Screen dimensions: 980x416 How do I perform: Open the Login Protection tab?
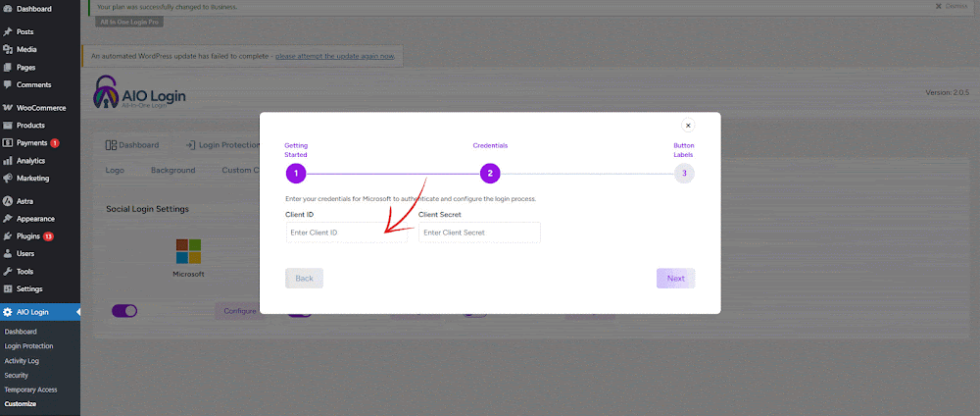(x=223, y=145)
